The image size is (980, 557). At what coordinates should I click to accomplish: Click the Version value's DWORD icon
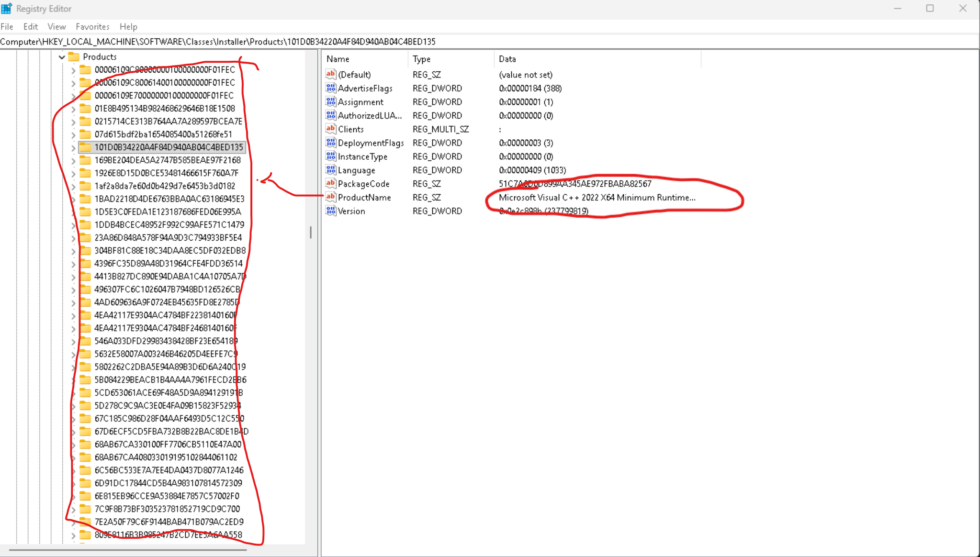(330, 211)
